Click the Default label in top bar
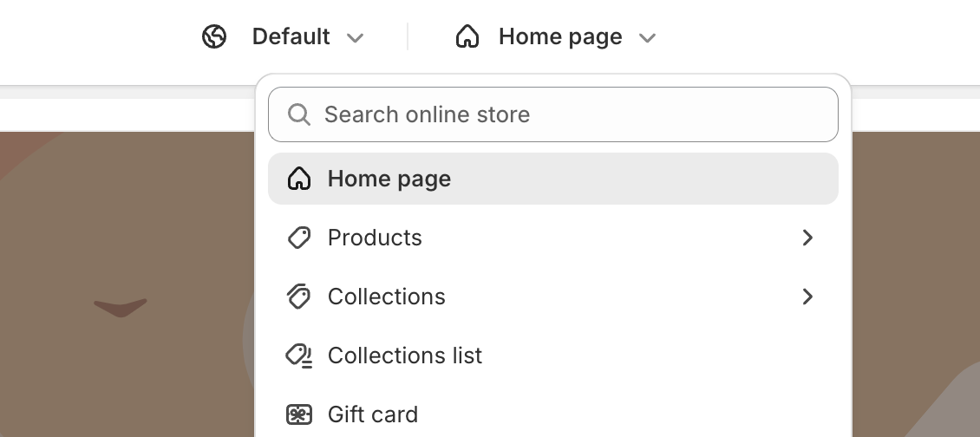 291,36
